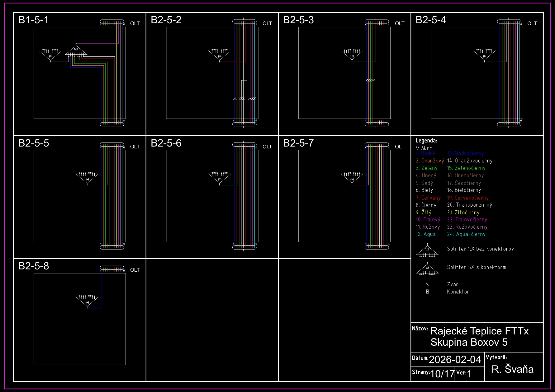
Task: Select the splitter with connectors in box B2-5-2
Action: pos(220,55)
